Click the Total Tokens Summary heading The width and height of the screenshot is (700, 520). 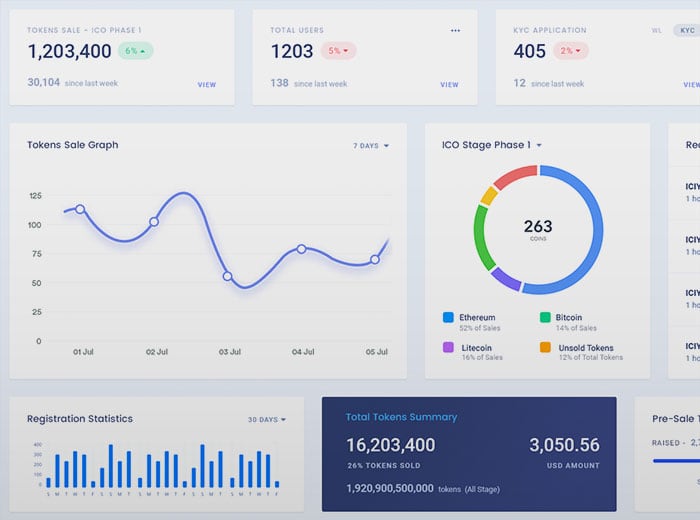coord(401,417)
